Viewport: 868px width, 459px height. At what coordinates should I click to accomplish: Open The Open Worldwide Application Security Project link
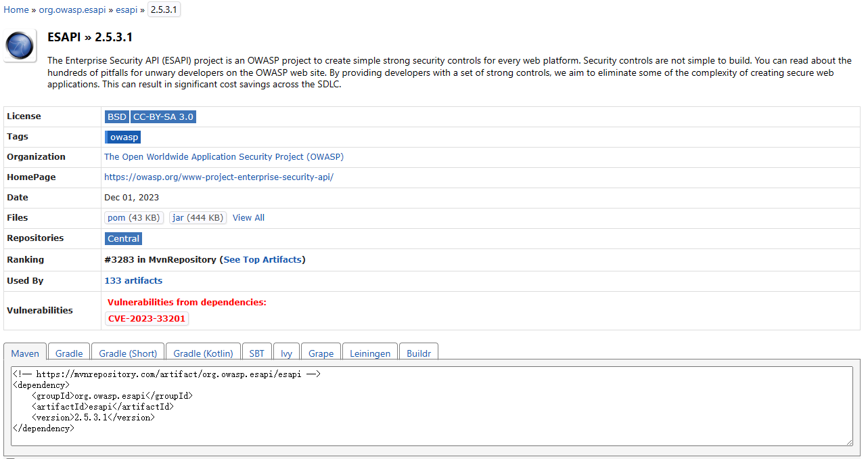click(224, 156)
